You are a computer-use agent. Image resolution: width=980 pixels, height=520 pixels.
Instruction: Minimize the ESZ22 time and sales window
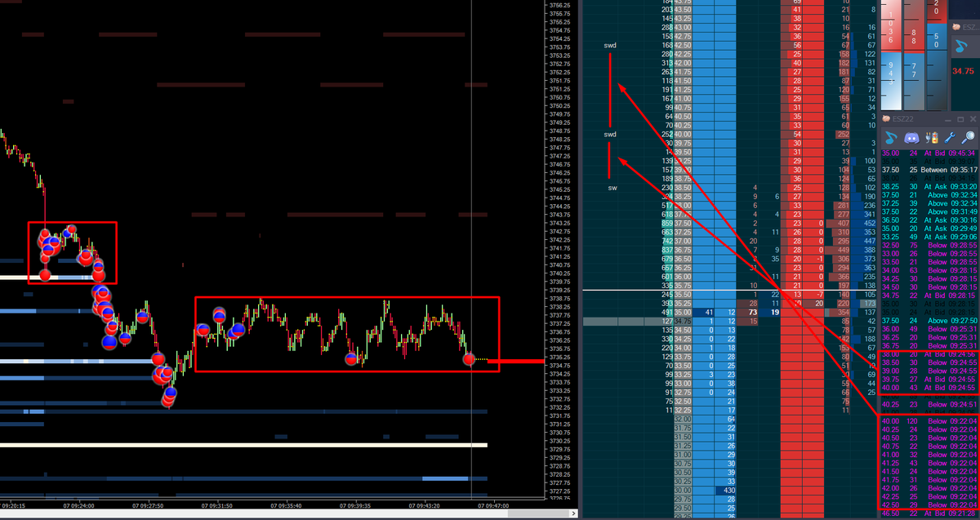point(947,120)
